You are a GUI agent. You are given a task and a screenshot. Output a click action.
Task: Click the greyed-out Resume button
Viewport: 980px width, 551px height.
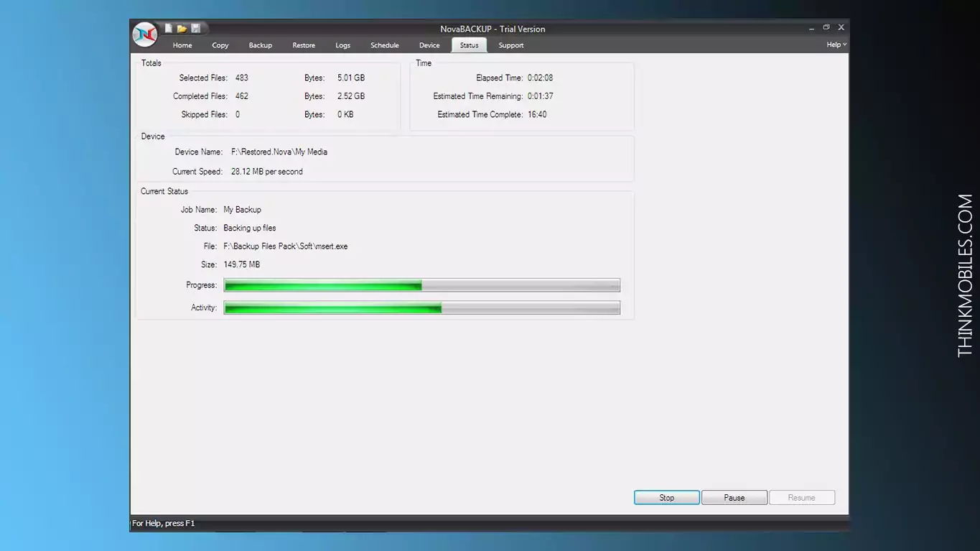[802, 498]
